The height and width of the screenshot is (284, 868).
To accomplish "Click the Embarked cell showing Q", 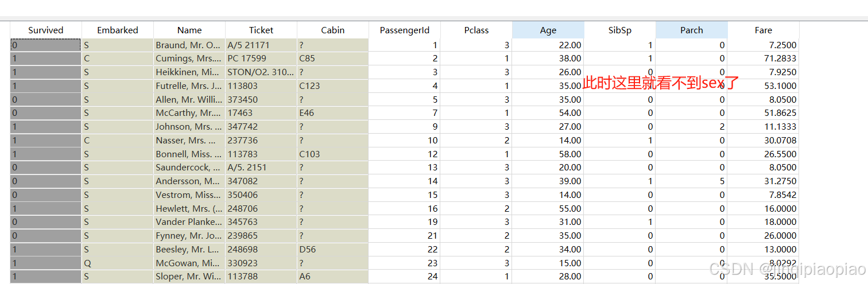I will 117,263.
